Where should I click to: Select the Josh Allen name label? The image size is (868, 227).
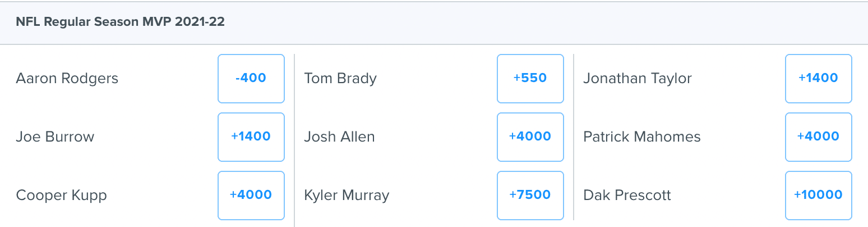[x=339, y=137]
